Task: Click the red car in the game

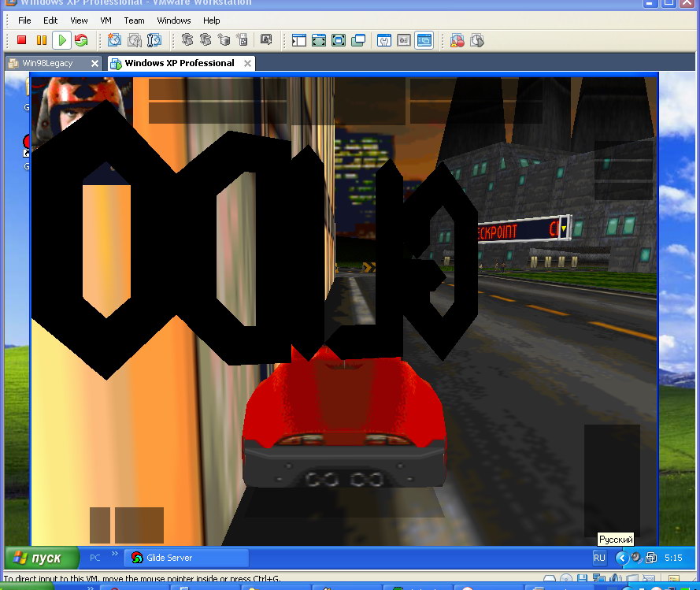Action: [344, 418]
